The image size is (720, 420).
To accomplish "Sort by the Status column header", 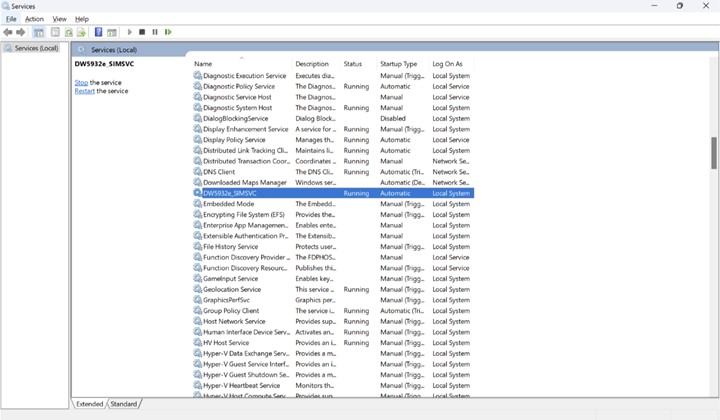I will pos(353,64).
